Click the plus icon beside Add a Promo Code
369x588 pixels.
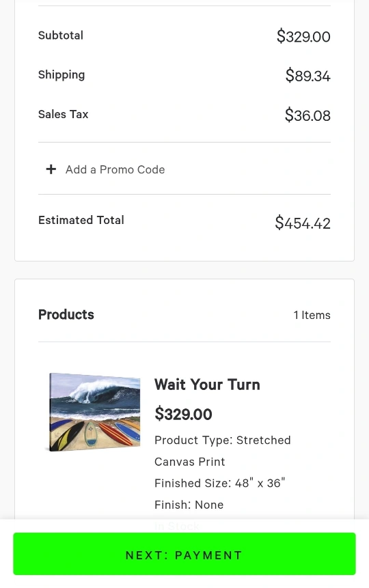tap(51, 169)
